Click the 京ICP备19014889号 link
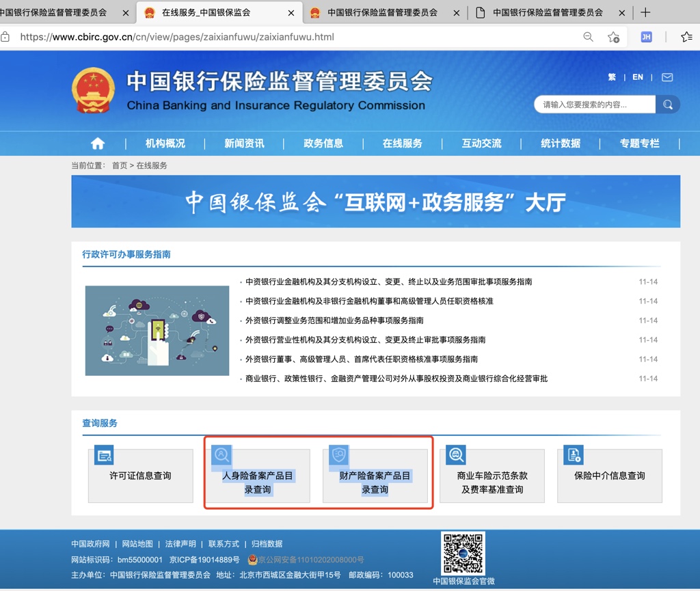 204,560
